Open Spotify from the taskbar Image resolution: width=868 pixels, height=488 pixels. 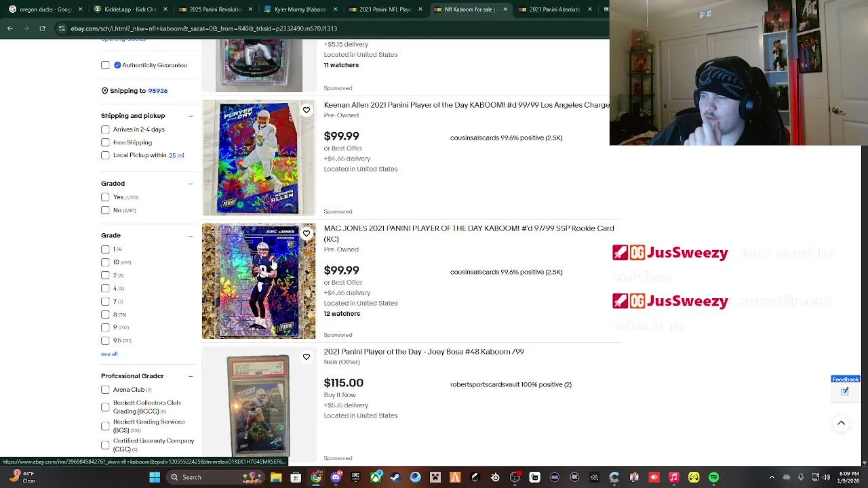click(x=713, y=477)
